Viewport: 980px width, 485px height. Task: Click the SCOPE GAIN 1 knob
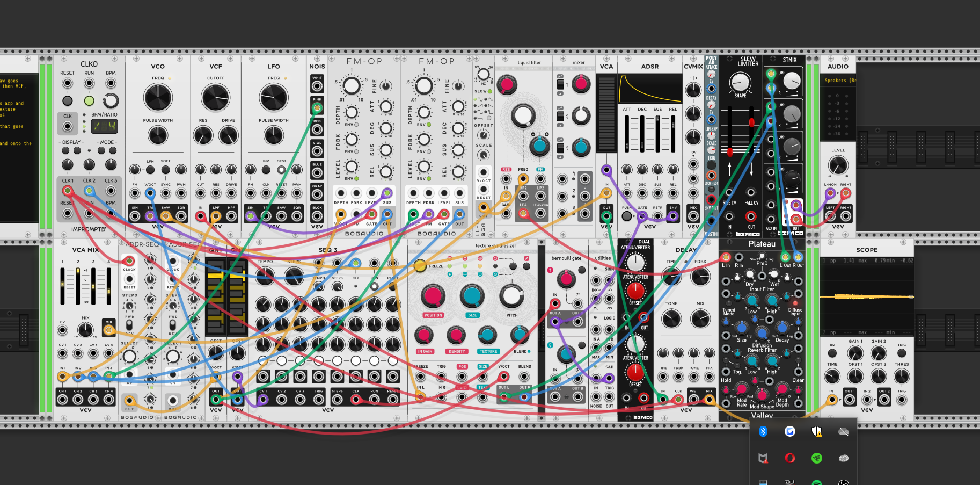coord(855,353)
